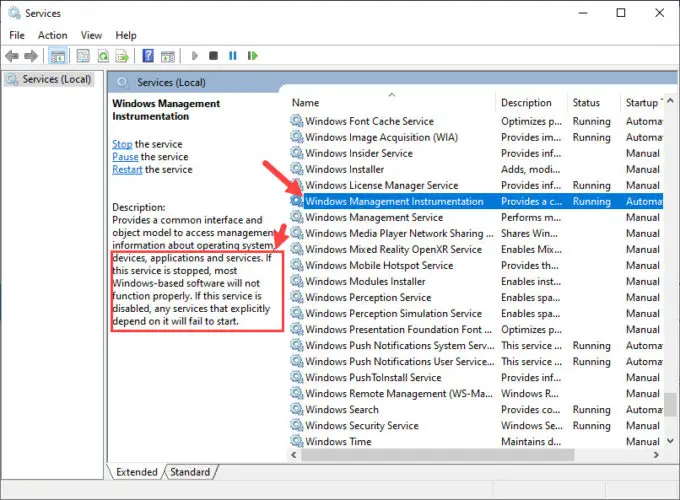The width and height of the screenshot is (680, 500).
Task: Click gear icon beside Windows Management Service
Action: pyautogui.click(x=297, y=217)
